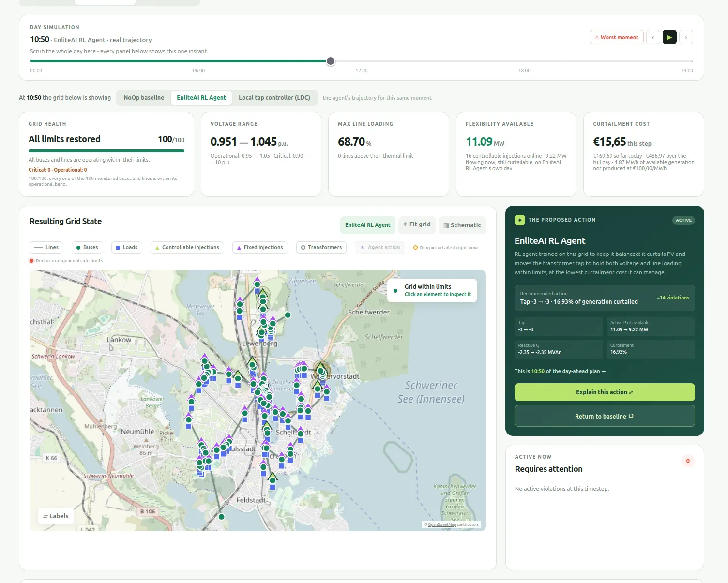Image resolution: width=728 pixels, height=583 pixels.
Task: Click the Requires attention count badge
Action: coord(688,461)
